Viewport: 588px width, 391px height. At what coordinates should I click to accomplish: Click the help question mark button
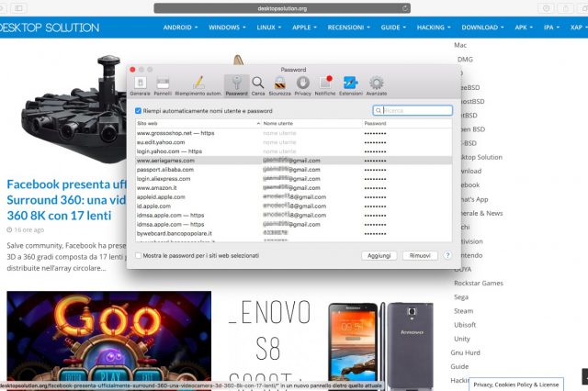(x=447, y=255)
